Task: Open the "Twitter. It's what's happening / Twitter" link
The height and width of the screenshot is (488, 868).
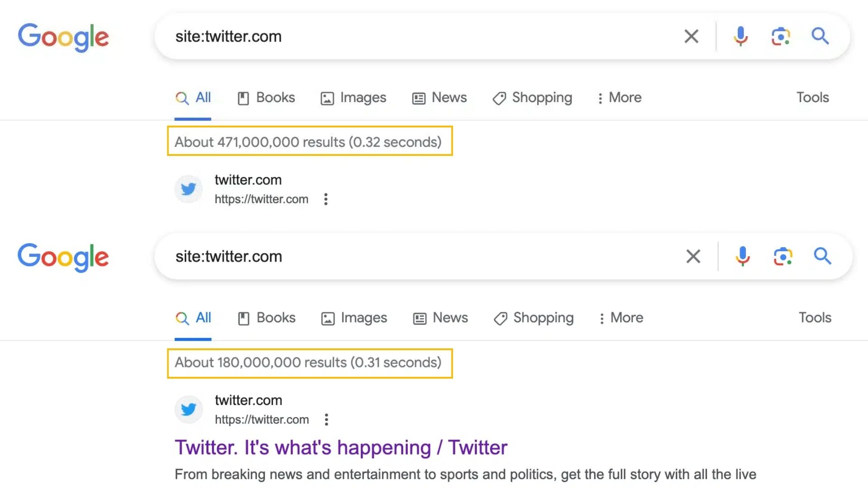Action: pos(341,448)
